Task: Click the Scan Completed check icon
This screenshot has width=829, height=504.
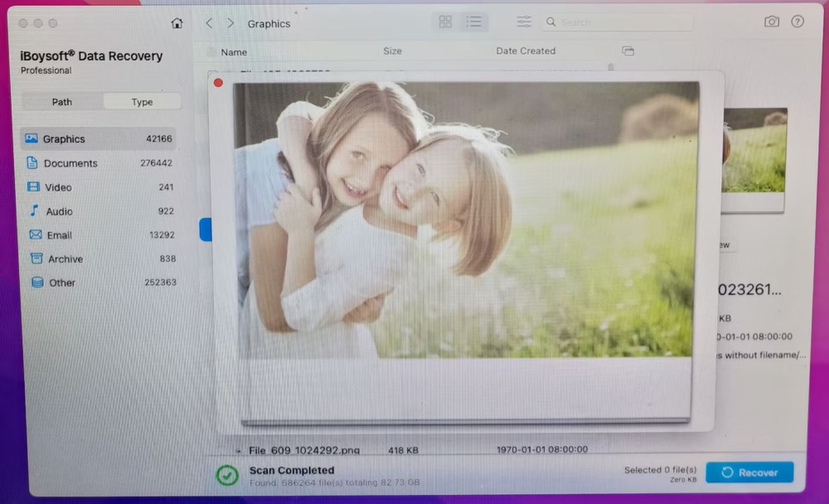Action: tap(227, 475)
